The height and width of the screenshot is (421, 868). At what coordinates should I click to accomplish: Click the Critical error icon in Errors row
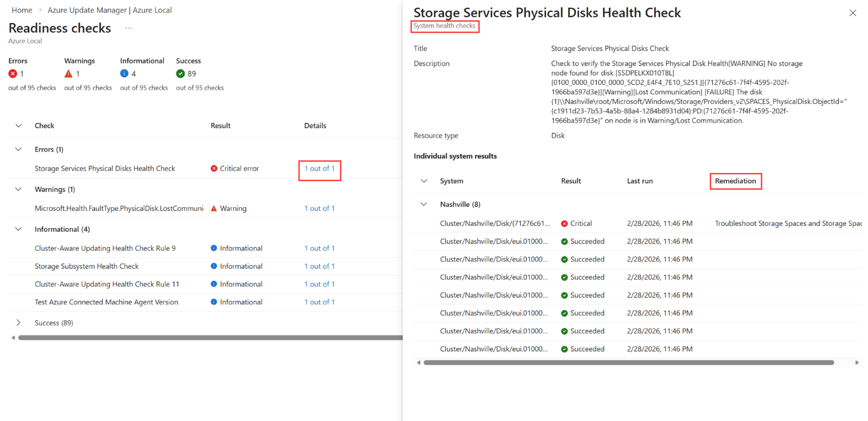214,168
